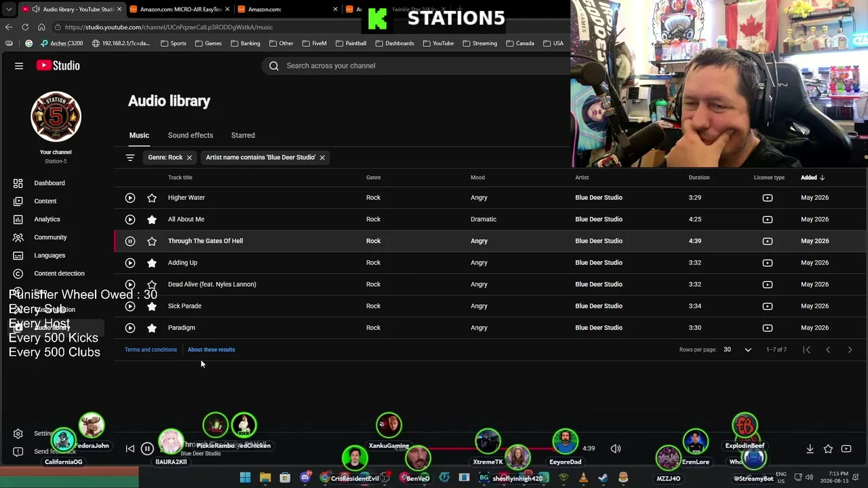868x488 pixels.
Task: Toggle star for Through The Gates Of Hell
Action: click(x=152, y=241)
